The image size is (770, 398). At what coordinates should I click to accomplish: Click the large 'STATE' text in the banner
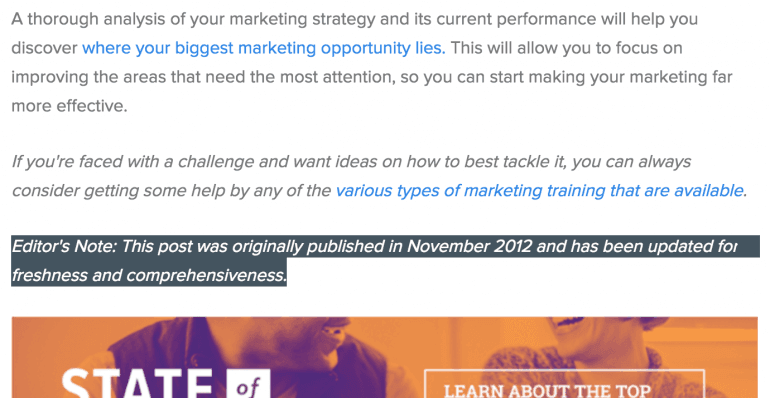click(x=138, y=384)
